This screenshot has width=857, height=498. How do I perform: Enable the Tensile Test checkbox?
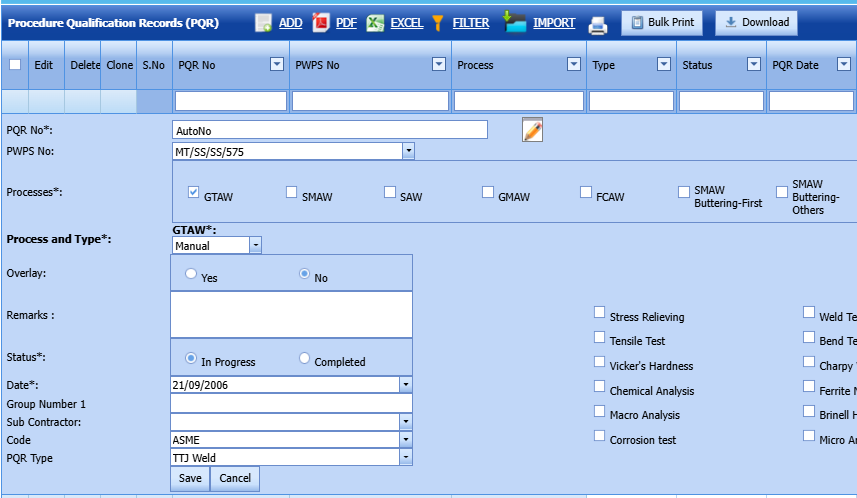[x=600, y=337]
